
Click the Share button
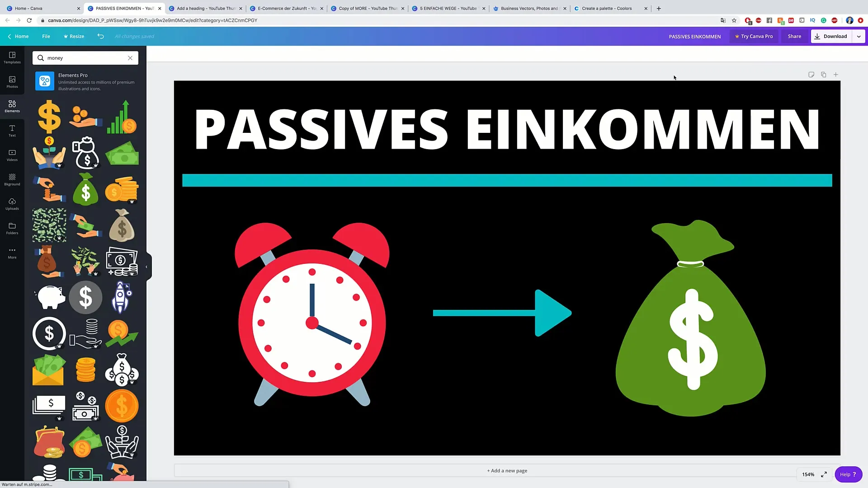coord(795,36)
